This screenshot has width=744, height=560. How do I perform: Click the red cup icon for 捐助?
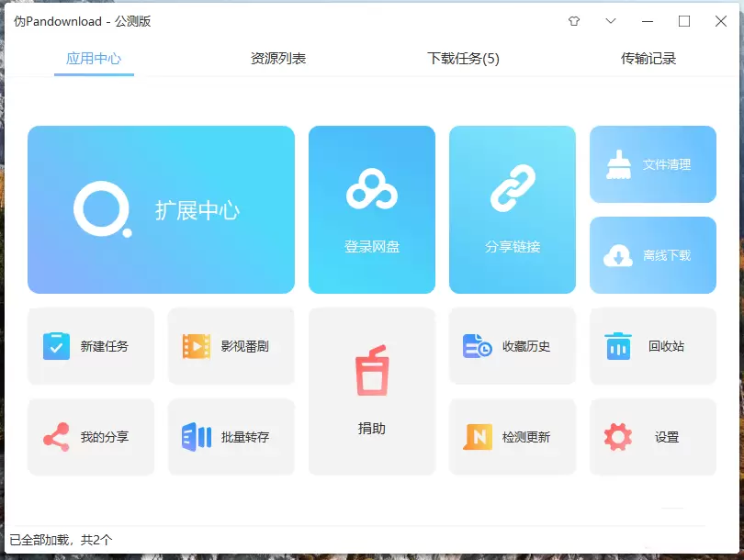372,370
